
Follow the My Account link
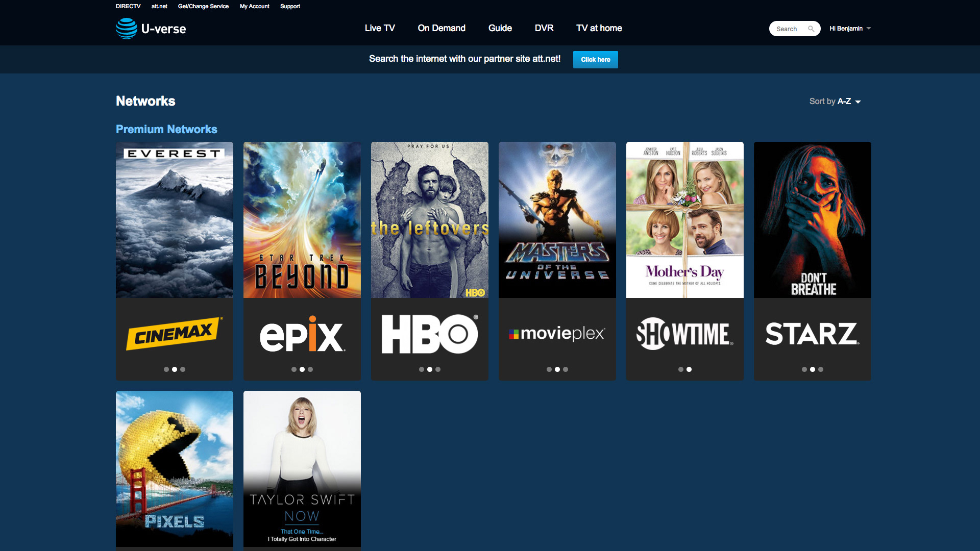254,6
